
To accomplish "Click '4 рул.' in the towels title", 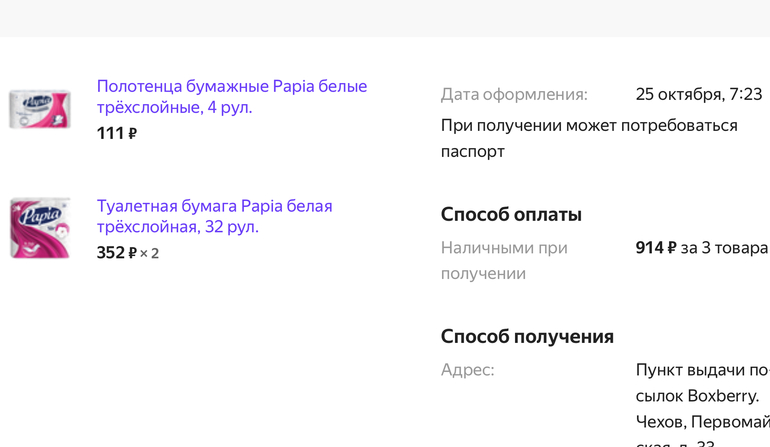I will click(229, 108).
